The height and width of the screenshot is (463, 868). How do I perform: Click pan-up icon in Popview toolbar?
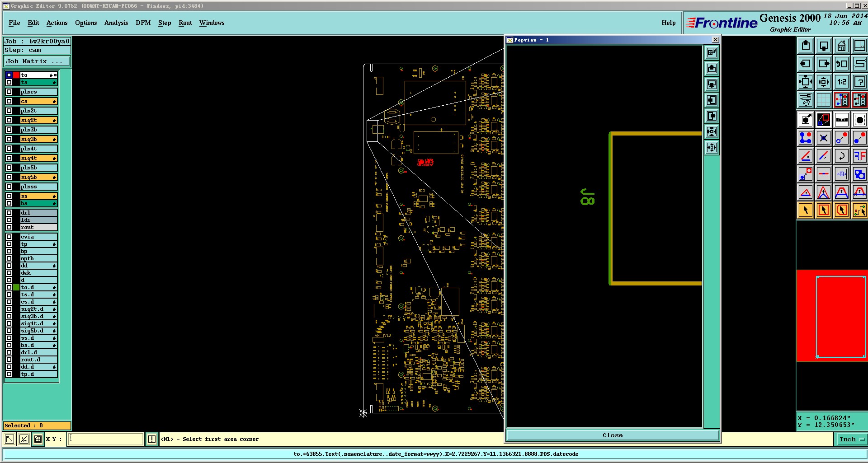pyautogui.click(x=712, y=68)
